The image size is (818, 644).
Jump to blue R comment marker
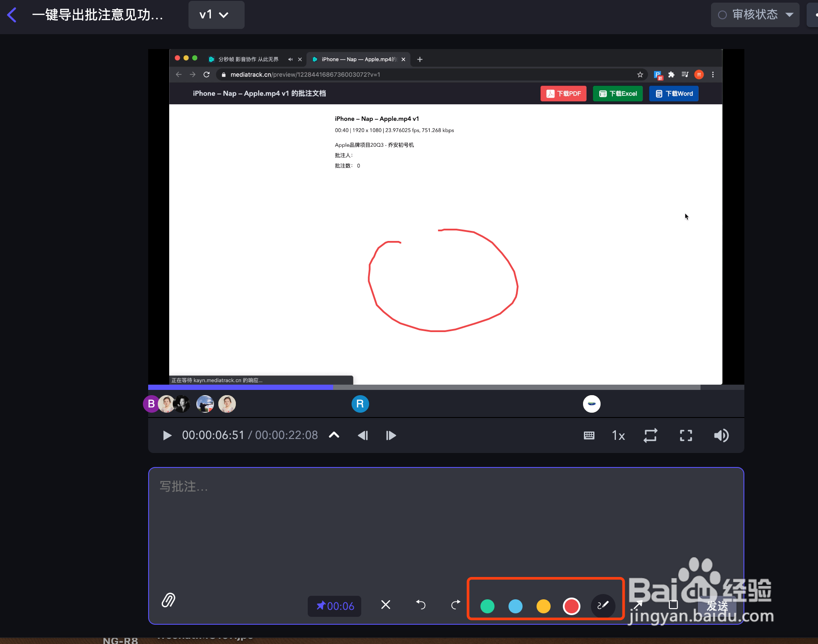click(x=360, y=404)
